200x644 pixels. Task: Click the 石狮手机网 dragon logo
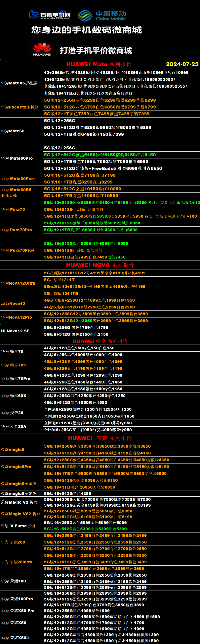tap(49, 15)
